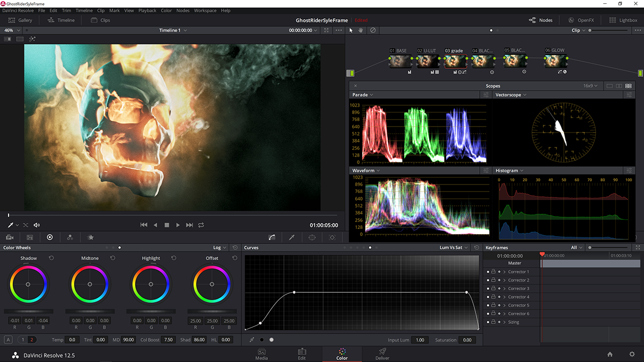Open the RGB Mixer palette
The width and height of the screenshot is (644, 362).
pos(70,237)
